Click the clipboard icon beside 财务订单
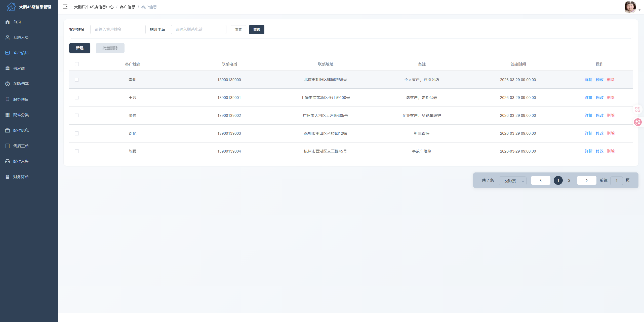644x322 pixels. 8,177
